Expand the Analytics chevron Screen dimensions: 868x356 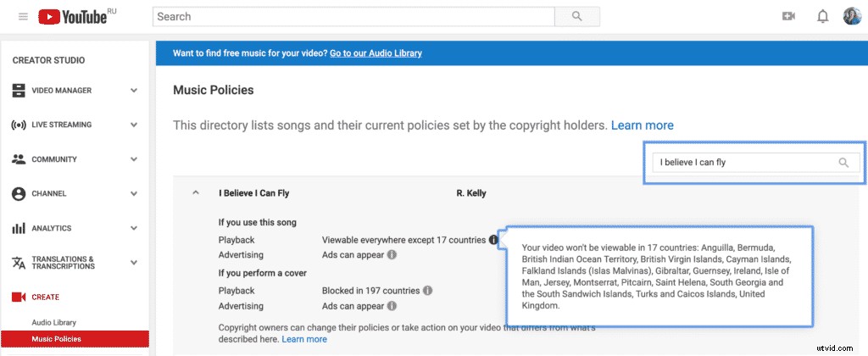point(133,228)
